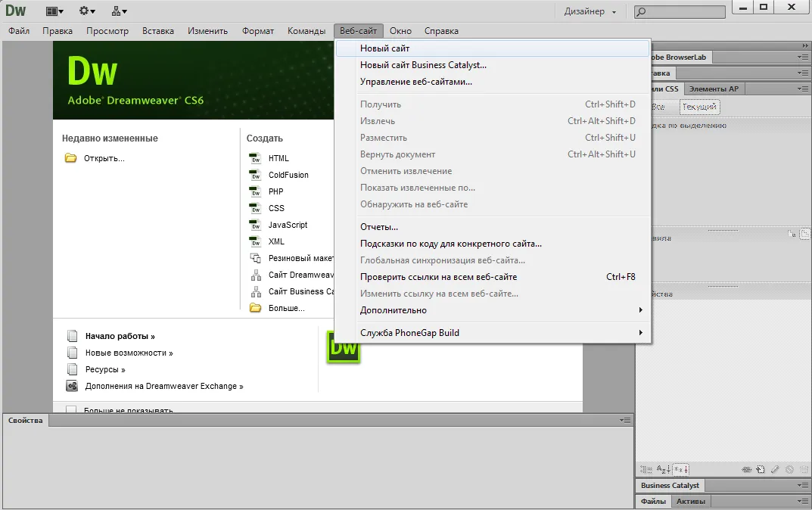Open the Ресурсы » link

105,369
